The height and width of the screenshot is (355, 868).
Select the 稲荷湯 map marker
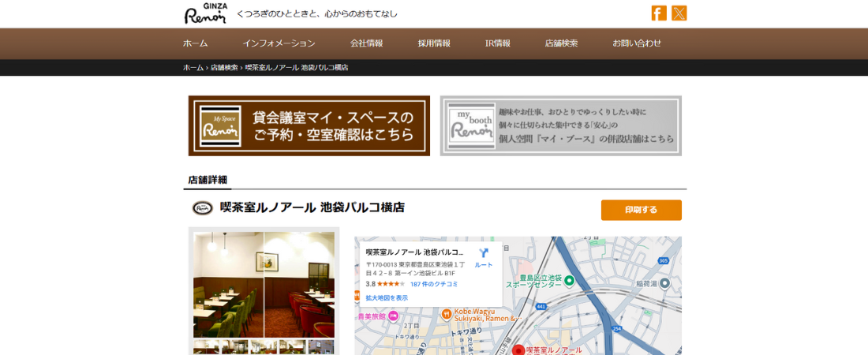click(664, 283)
